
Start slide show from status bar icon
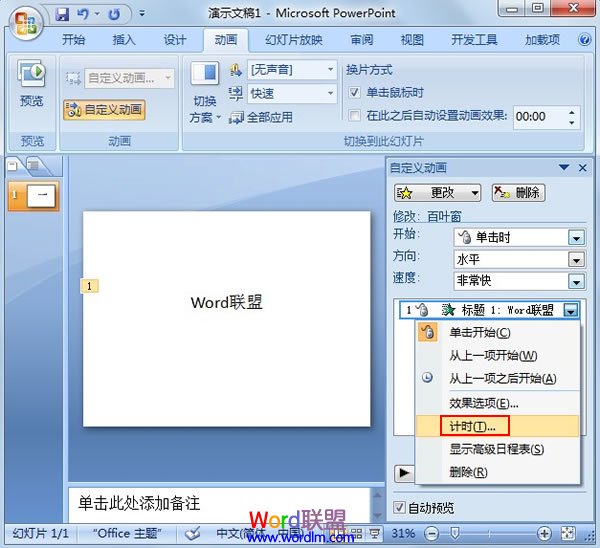pyautogui.click(x=374, y=533)
